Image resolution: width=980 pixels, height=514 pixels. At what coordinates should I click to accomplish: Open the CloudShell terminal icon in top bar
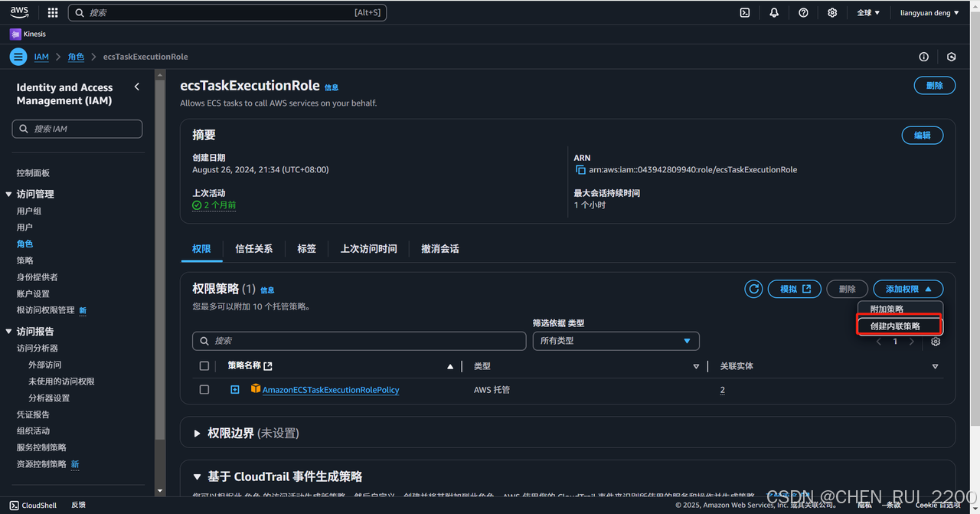click(x=744, y=12)
